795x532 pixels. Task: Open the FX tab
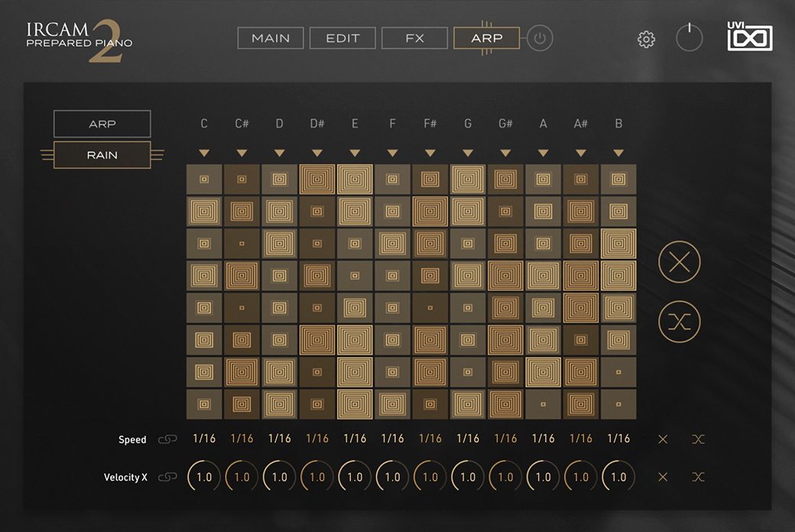click(x=415, y=38)
